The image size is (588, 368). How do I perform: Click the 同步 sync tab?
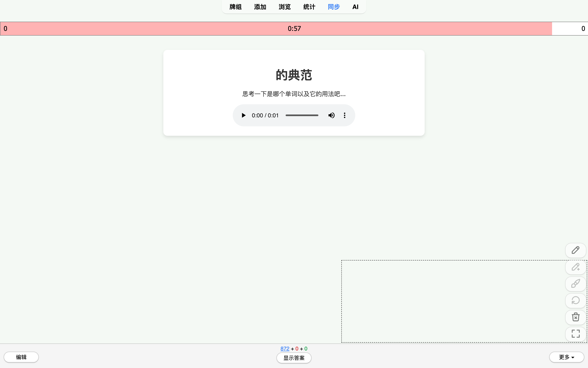[334, 7]
